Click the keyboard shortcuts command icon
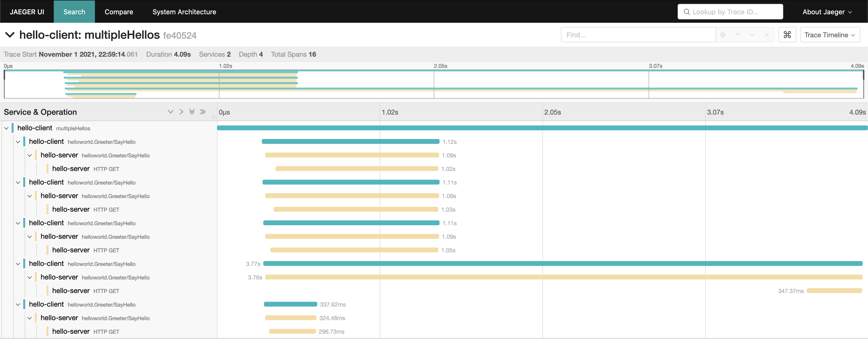The width and height of the screenshot is (868, 356). pos(787,35)
